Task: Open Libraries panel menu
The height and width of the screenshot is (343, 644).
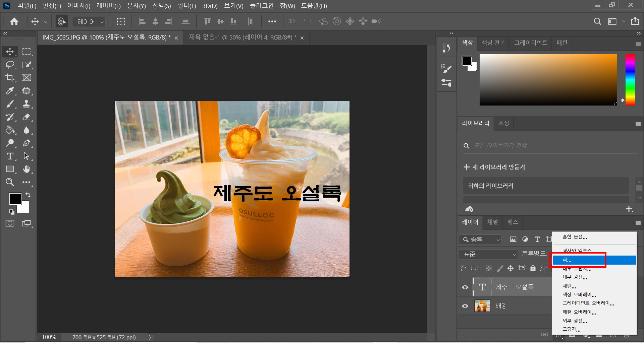Action: [638, 124]
